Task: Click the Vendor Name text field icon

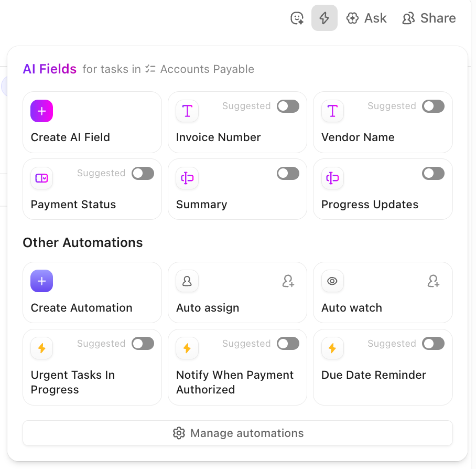Action: pos(332,111)
